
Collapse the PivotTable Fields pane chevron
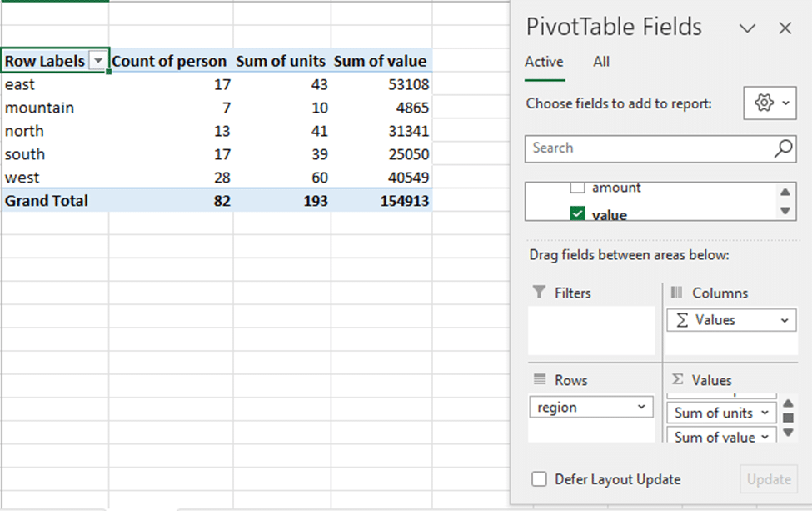tap(747, 28)
